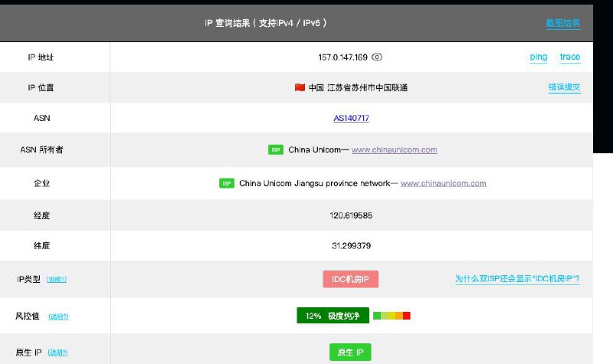Image resolution: width=613 pixels, height=364 pixels.
Task: Click the China Unicom Jiangsu province network text
Action: [315, 183]
